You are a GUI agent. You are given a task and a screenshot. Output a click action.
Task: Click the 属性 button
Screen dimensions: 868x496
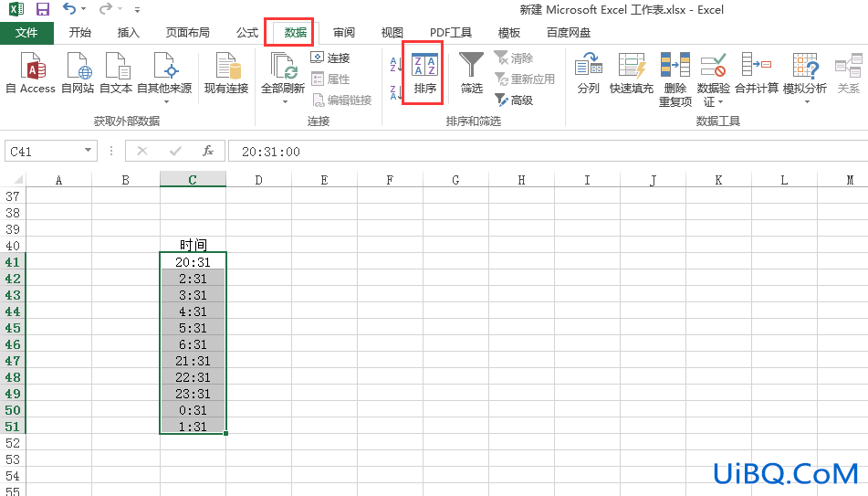click(330, 79)
